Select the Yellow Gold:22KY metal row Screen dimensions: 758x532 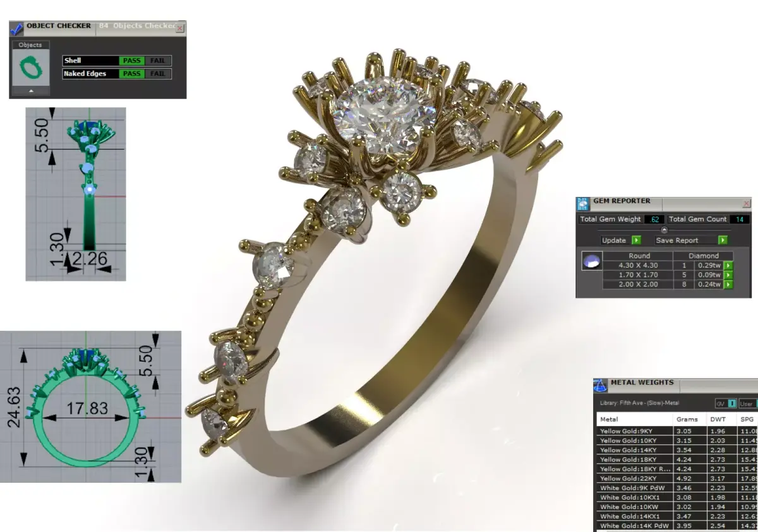point(677,478)
